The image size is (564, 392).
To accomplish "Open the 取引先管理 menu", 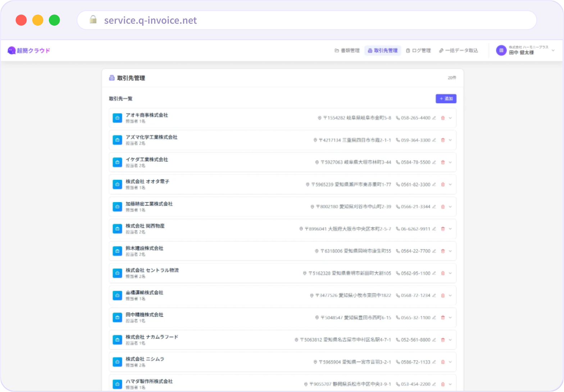I will [x=383, y=51].
